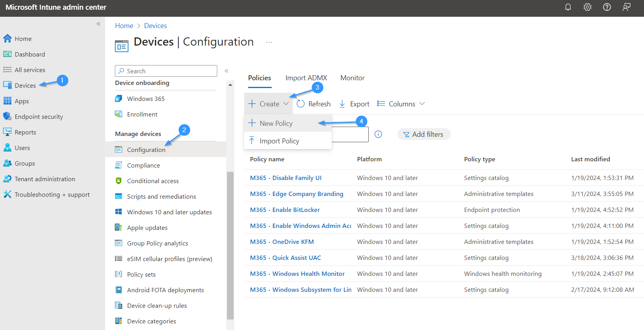Sort by Platform column header
644x330 pixels.
(369, 159)
